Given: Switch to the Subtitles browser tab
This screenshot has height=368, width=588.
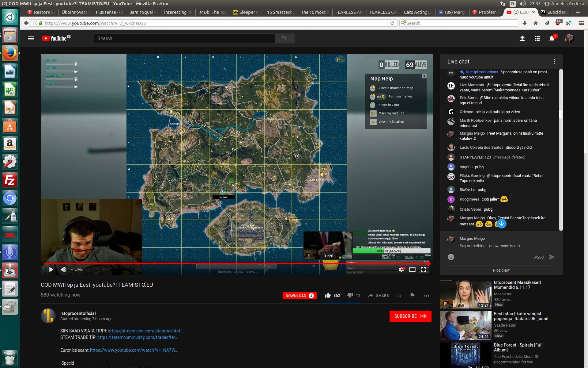Looking at the screenshot, I should [555, 12].
